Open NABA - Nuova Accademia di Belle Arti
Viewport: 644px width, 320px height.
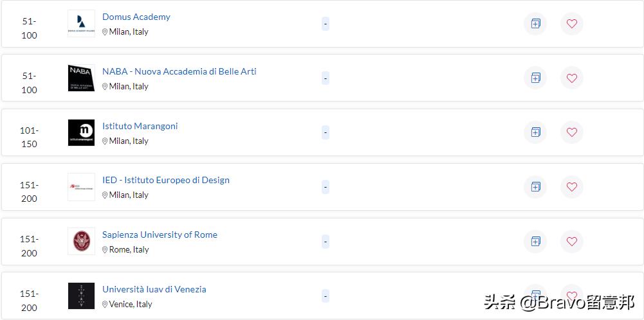pyautogui.click(x=179, y=71)
